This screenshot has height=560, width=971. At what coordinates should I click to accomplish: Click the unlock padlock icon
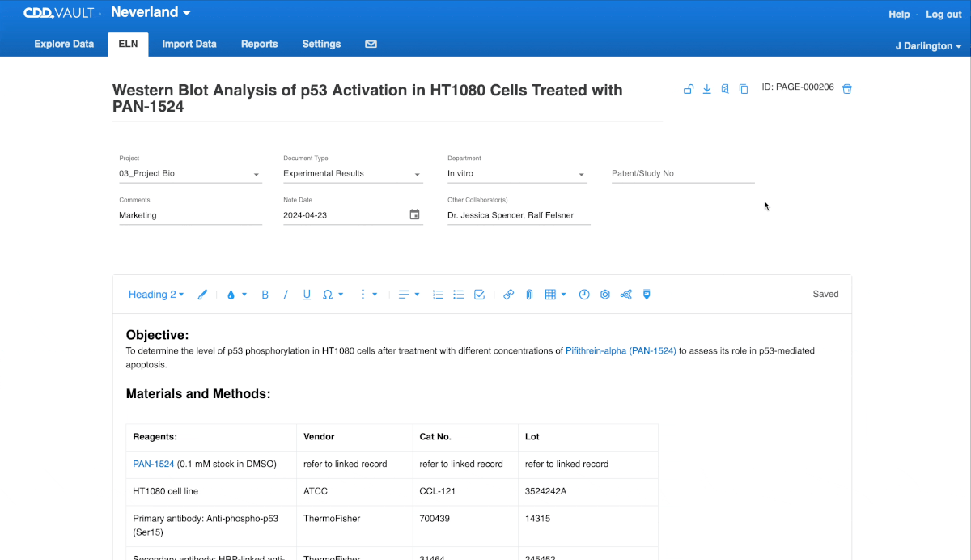[688, 89]
